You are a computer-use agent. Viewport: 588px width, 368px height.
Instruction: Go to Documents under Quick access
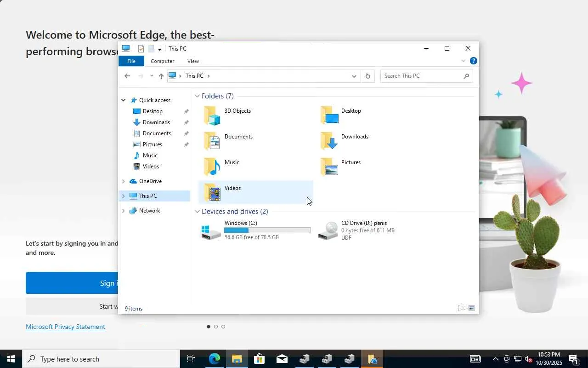[157, 133]
